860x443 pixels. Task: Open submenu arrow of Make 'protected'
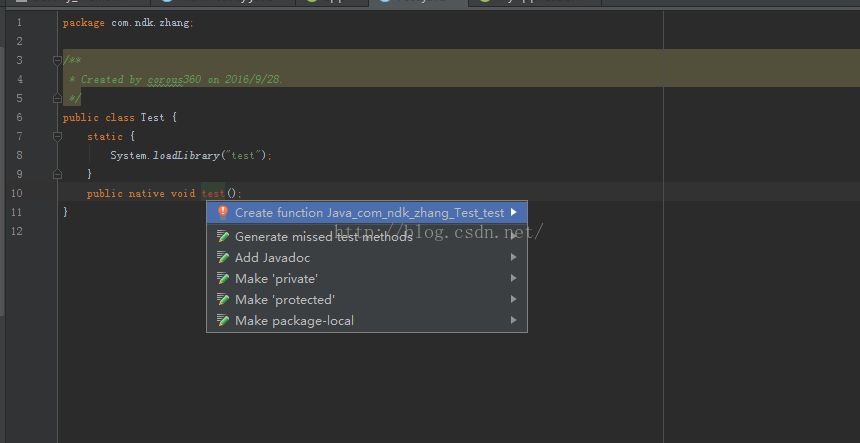point(514,300)
